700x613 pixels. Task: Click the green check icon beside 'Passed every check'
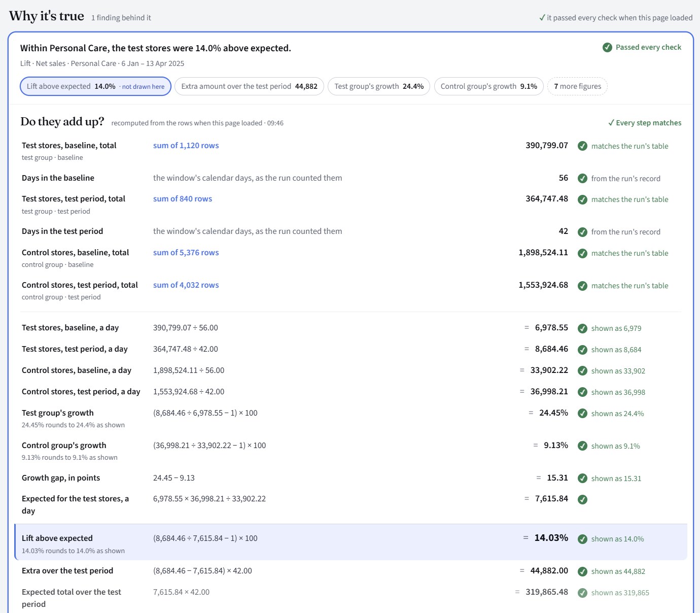(x=607, y=47)
